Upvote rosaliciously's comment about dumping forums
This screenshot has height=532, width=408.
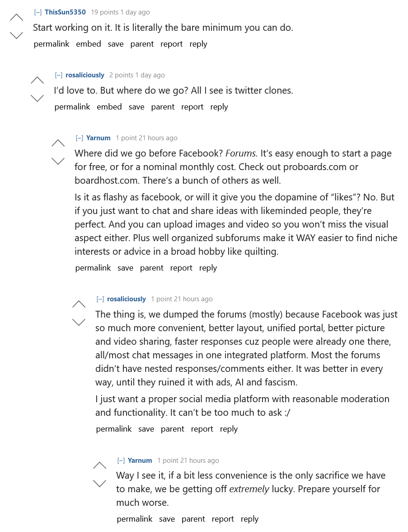coord(79,304)
